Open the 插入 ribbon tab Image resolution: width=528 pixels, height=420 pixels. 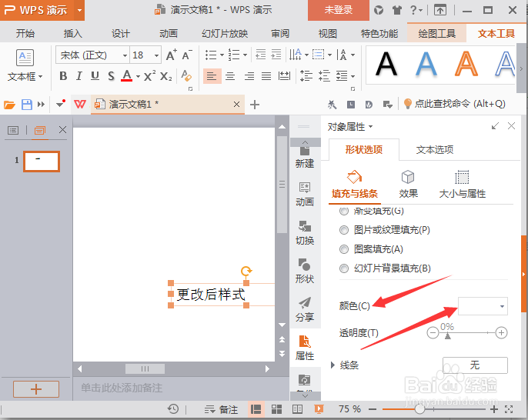click(x=72, y=34)
